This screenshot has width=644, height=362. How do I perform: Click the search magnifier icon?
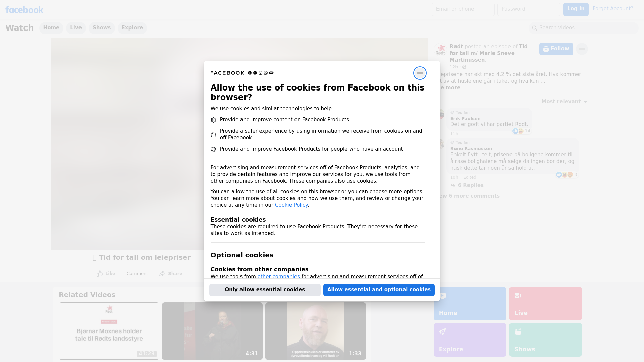point(534,28)
